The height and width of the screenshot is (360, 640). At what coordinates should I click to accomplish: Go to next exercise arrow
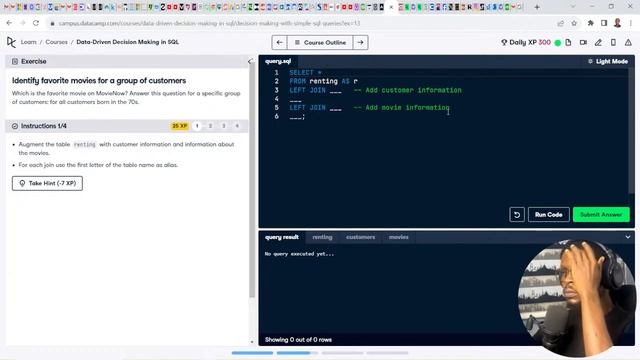point(360,42)
